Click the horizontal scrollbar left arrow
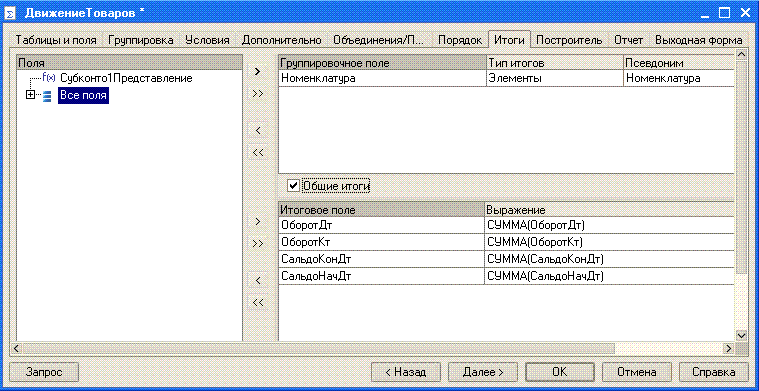The width and height of the screenshot is (759, 391). (15, 348)
